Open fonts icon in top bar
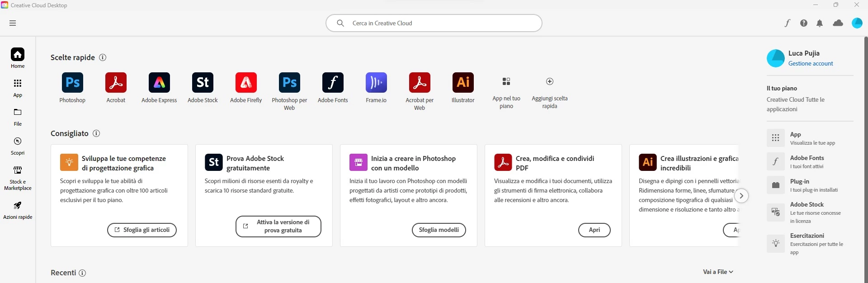This screenshot has height=283, width=868. pyautogui.click(x=787, y=23)
